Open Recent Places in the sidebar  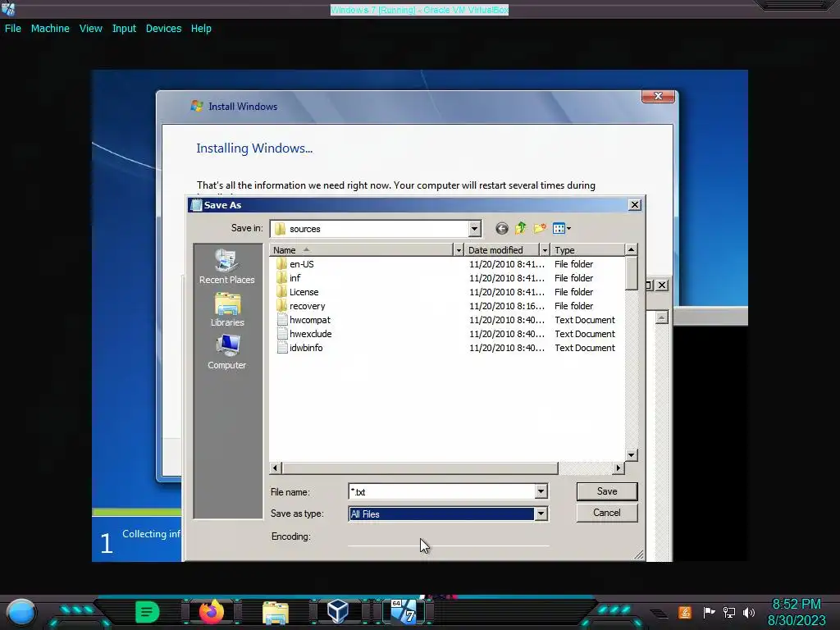click(x=227, y=267)
